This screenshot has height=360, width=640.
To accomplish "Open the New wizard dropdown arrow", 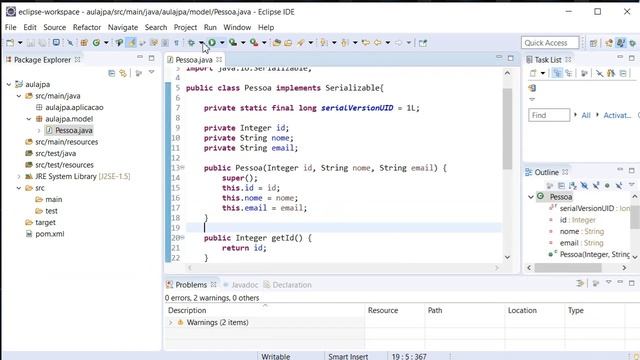I will (x=20, y=42).
